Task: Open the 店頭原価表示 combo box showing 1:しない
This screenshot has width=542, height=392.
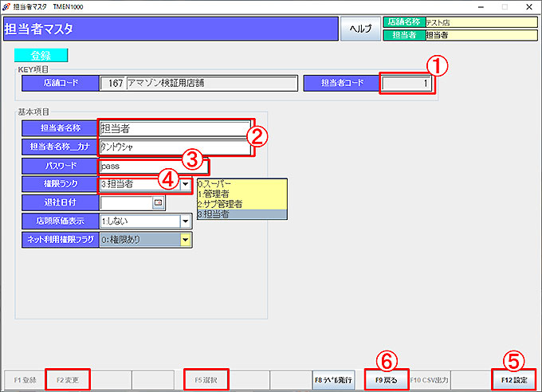Action: (x=146, y=221)
